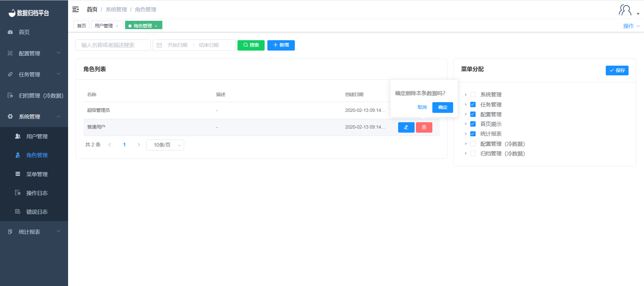This screenshot has height=286, width=644.
Task: Click the 归档管理 (冷数据) file icon
Action: pos(10,95)
